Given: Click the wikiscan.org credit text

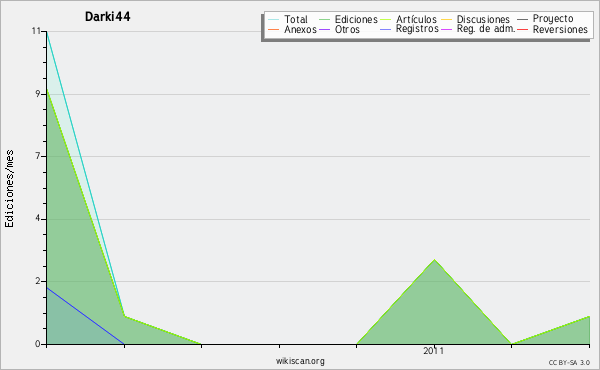Looking at the screenshot, I should [300, 361].
